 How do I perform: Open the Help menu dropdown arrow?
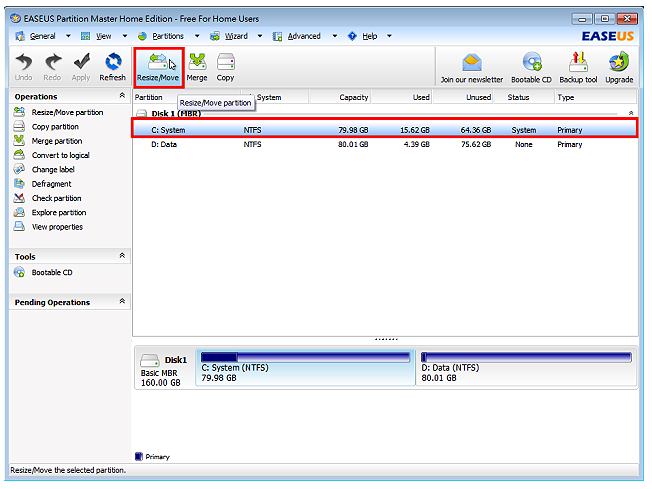pos(389,36)
